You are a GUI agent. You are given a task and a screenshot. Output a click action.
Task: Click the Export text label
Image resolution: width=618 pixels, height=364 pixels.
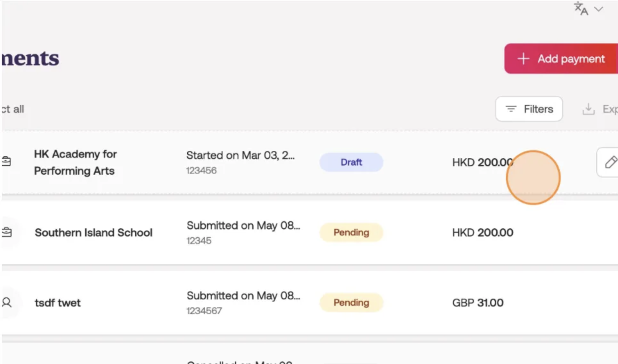pos(610,109)
